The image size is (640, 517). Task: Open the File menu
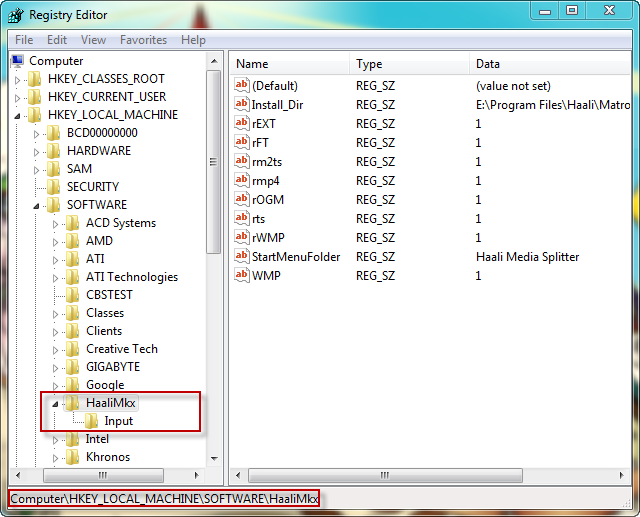(24, 40)
